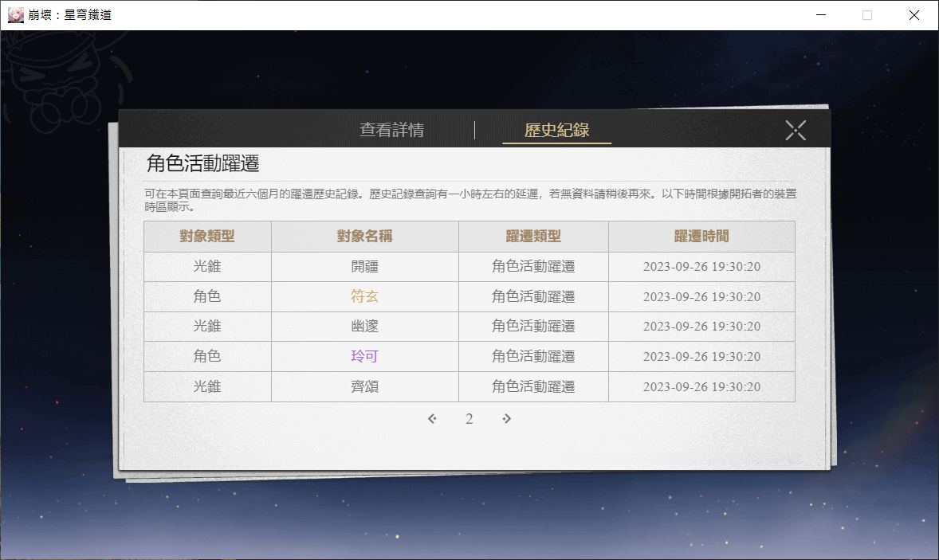This screenshot has width=939, height=560.
Task: Go to the previous records page arrow
Action: click(432, 419)
